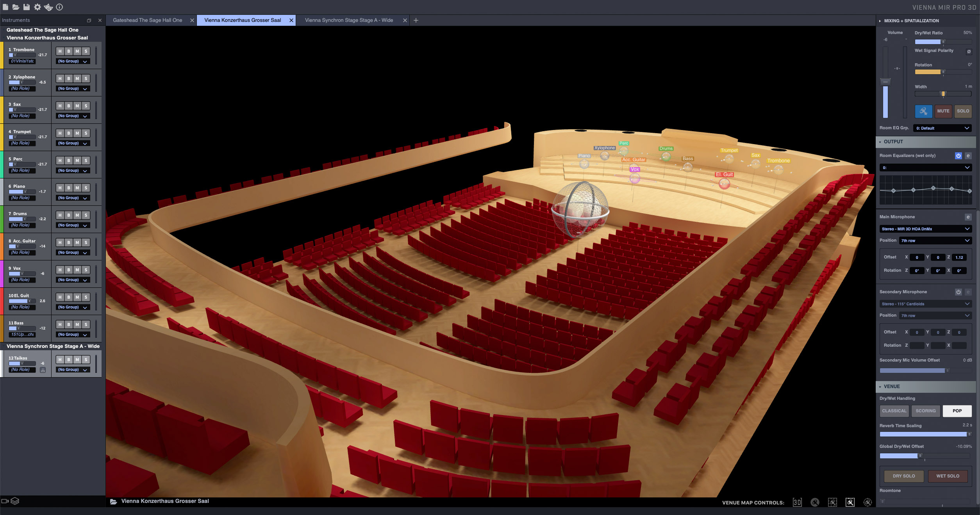The height and width of the screenshot is (515, 980).
Task: Show info with the circled i icon
Action: tap(59, 7)
